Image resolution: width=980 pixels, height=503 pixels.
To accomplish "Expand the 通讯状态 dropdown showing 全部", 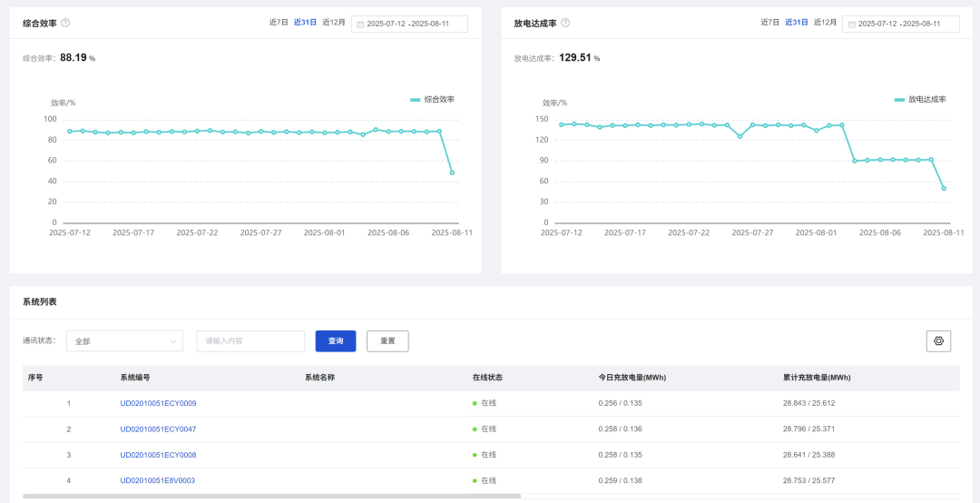I will 124,341.
